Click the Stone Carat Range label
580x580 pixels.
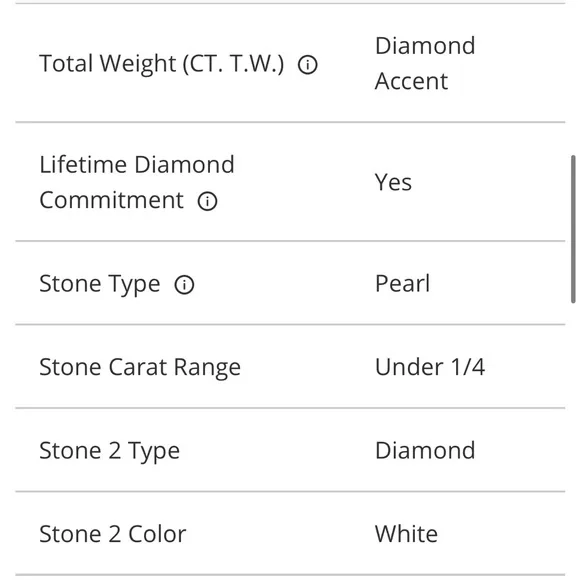[140, 367]
